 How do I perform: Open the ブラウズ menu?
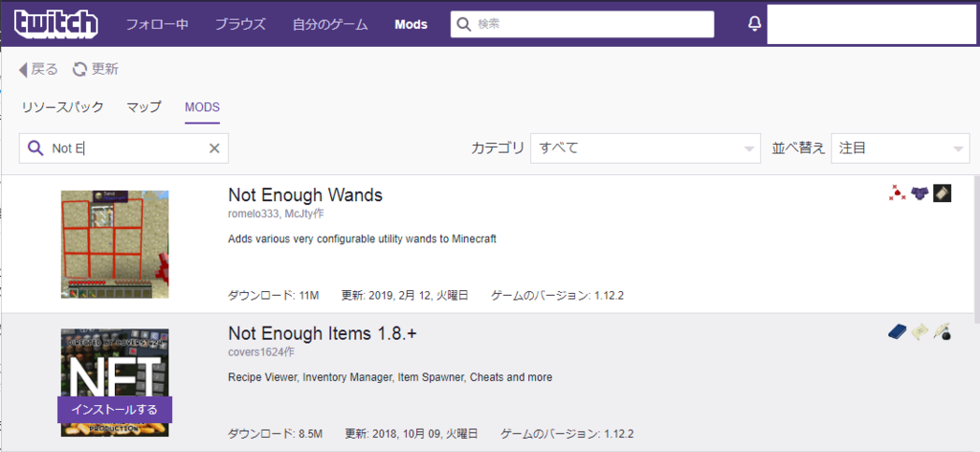pos(240,24)
